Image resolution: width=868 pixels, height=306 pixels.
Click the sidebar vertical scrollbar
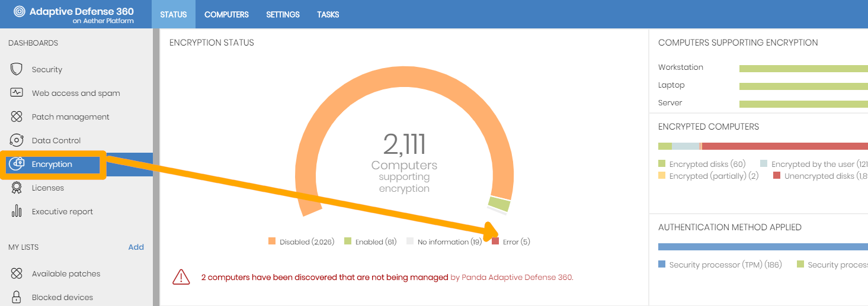tap(156, 167)
